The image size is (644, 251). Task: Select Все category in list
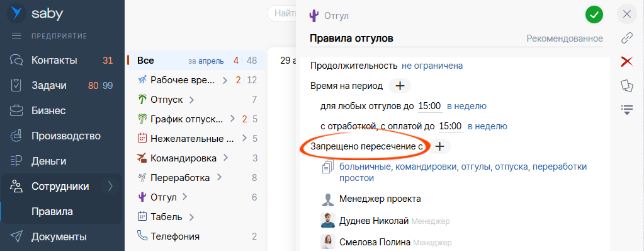(x=196, y=61)
